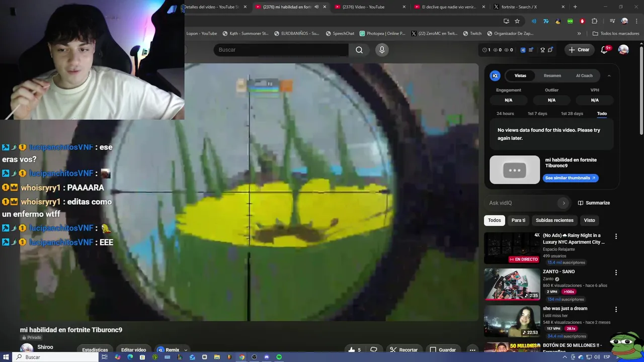
Task: Select 24 hours views range
Action: [x=505, y=114]
